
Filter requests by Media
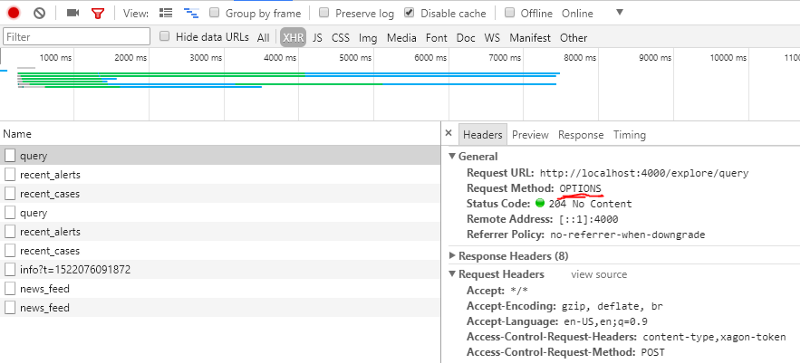click(x=402, y=38)
